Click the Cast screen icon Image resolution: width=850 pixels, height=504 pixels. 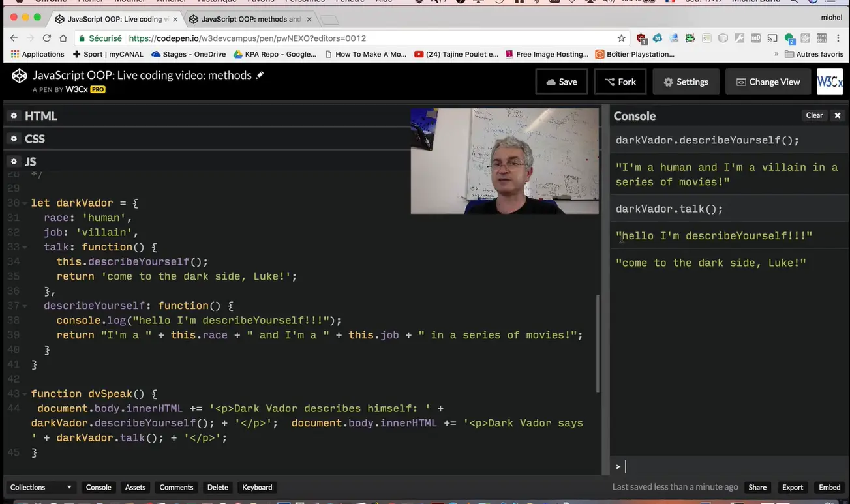pos(772,38)
